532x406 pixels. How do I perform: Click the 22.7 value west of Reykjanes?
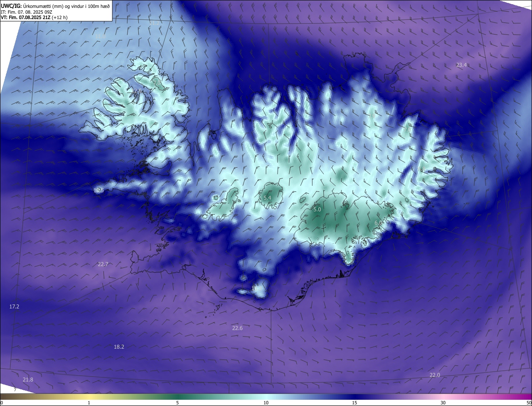[x=103, y=264]
